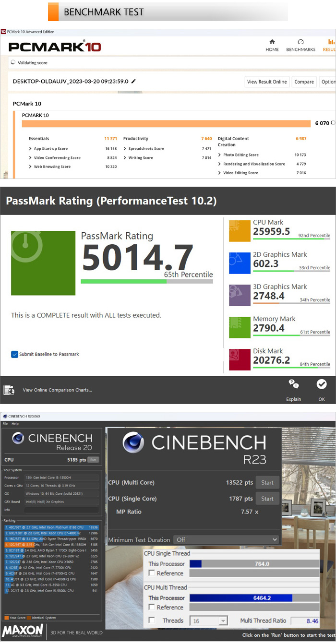Click the Run button next to CPU score
Image resolution: width=336 pixels, height=644 pixels.
pyautogui.click(x=92, y=459)
